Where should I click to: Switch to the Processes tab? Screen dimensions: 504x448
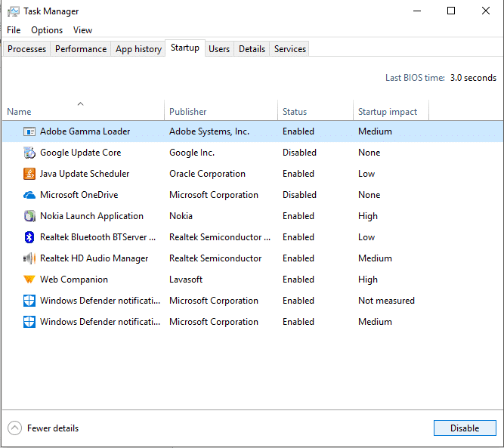click(26, 49)
